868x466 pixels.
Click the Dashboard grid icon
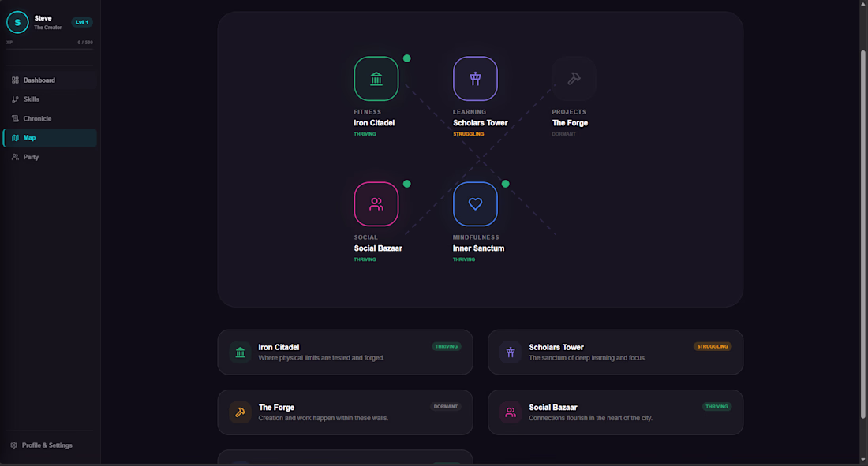coord(15,80)
